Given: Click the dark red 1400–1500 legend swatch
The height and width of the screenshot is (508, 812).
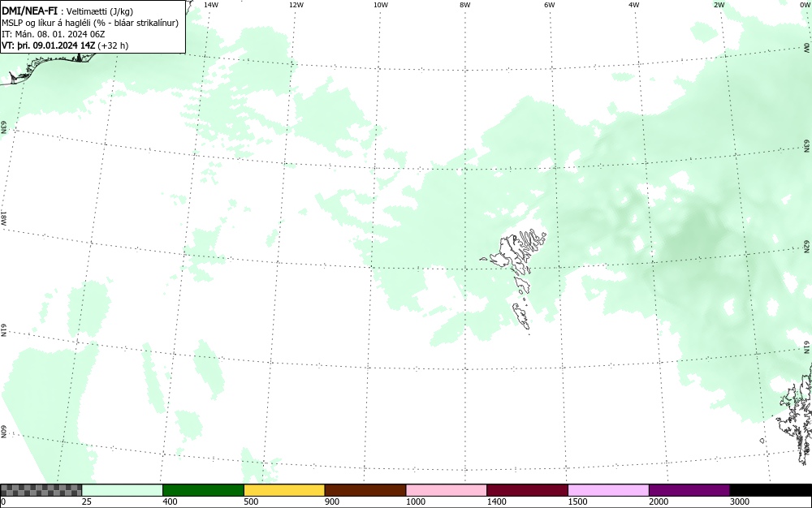Looking at the screenshot, I should pyautogui.click(x=527, y=490).
